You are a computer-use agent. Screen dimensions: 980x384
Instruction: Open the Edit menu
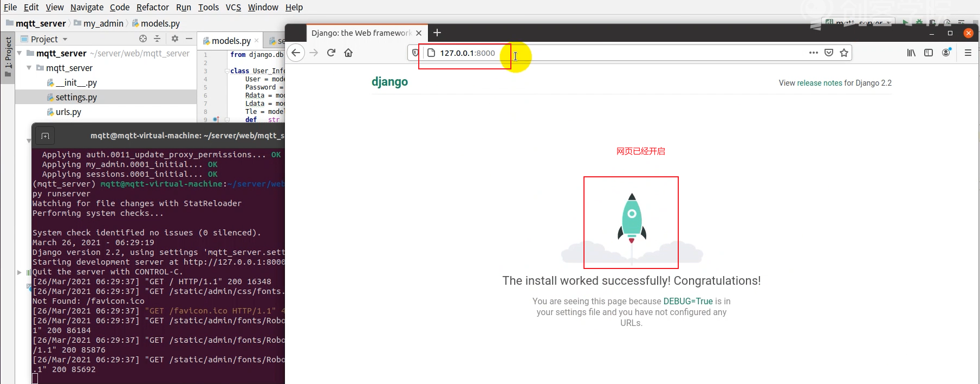[31, 7]
